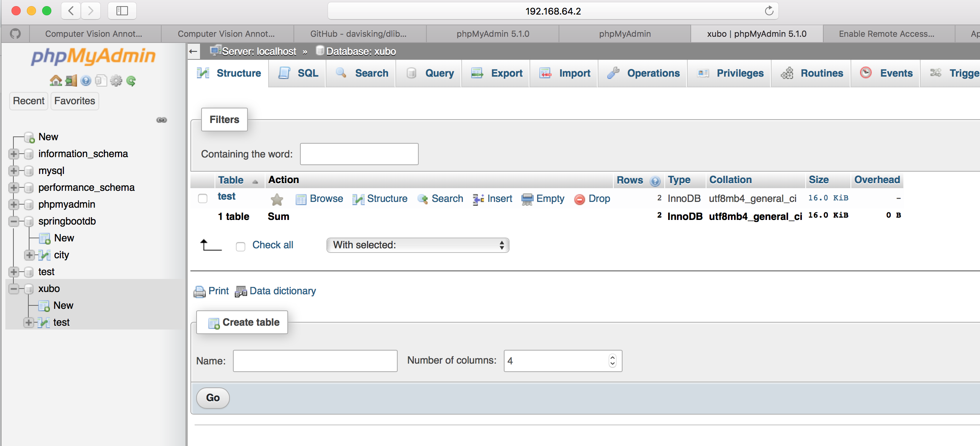Expand the mysql database tree node
Image resolution: width=980 pixels, height=446 pixels.
(14, 171)
